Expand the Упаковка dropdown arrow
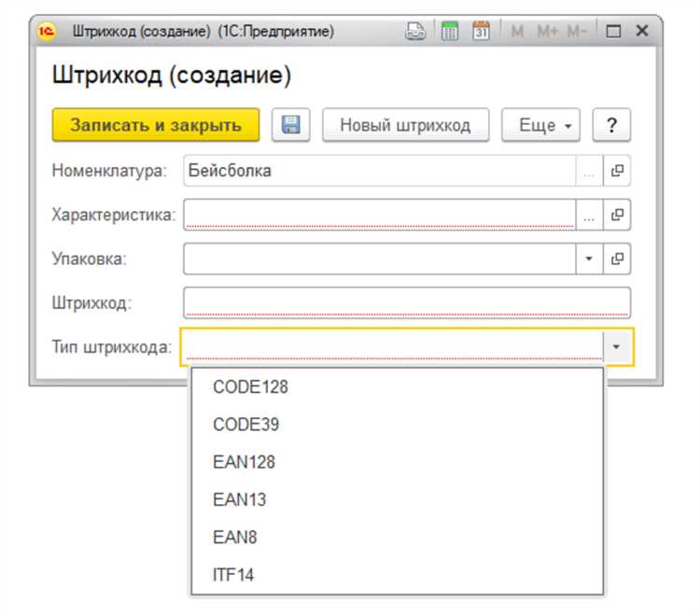This screenshot has width=700, height=616. point(589,259)
